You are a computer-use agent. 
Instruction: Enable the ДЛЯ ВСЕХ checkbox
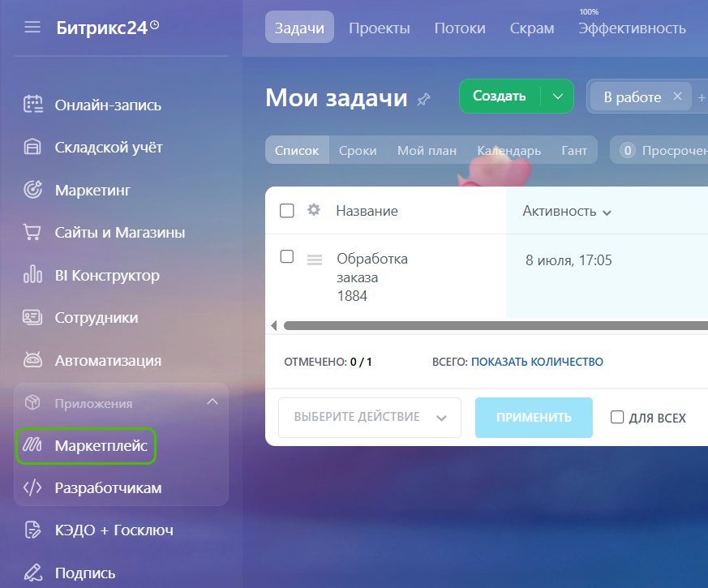(617, 418)
